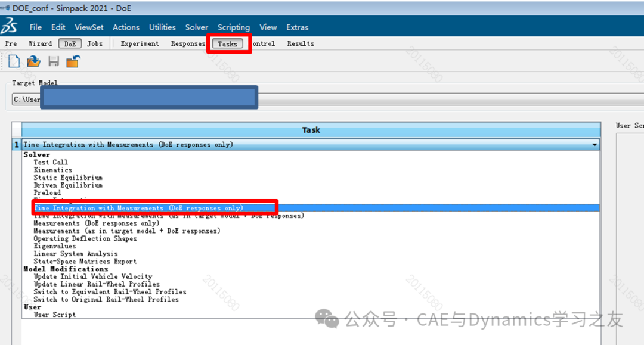Viewport: 644px width, 345px height.
Task: Click the Target Model path field
Action: point(328,100)
